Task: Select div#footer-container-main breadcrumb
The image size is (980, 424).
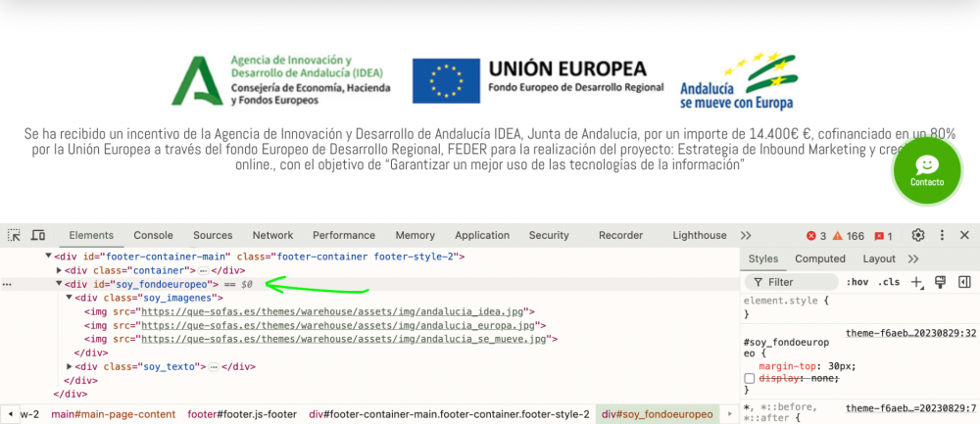Action: pos(450,414)
